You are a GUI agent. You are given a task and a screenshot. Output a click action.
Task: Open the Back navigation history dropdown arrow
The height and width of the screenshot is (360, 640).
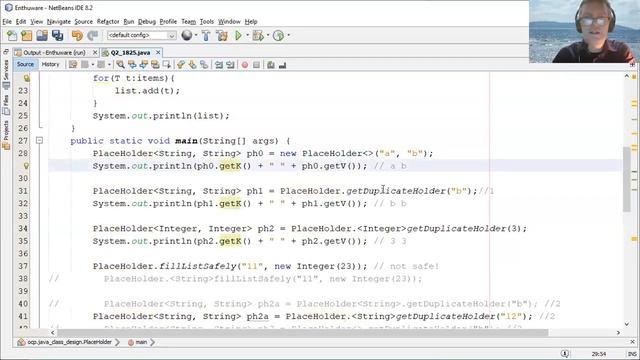coord(93,64)
